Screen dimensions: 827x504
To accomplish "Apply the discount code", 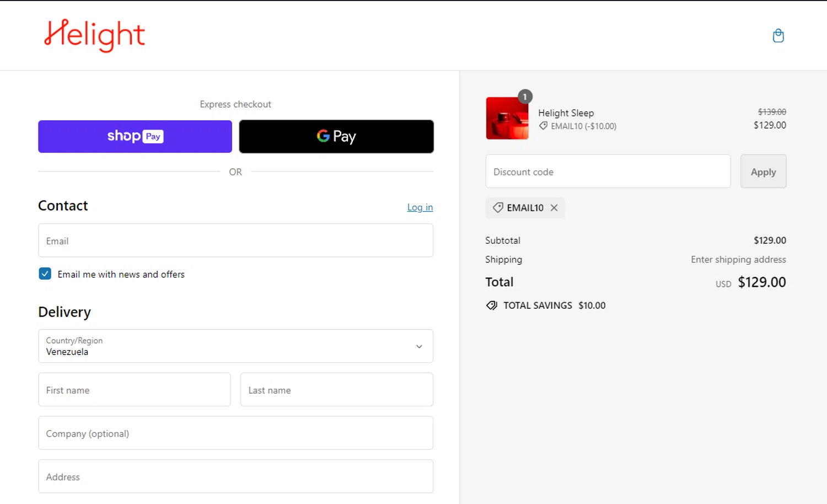I will pyautogui.click(x=763, y=171).
